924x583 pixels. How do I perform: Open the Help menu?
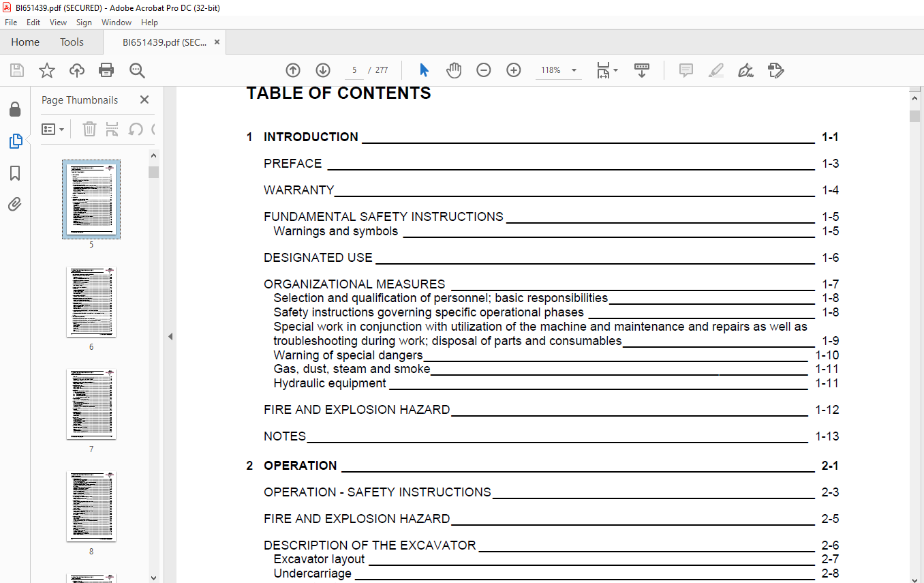[x=149, y=23]
